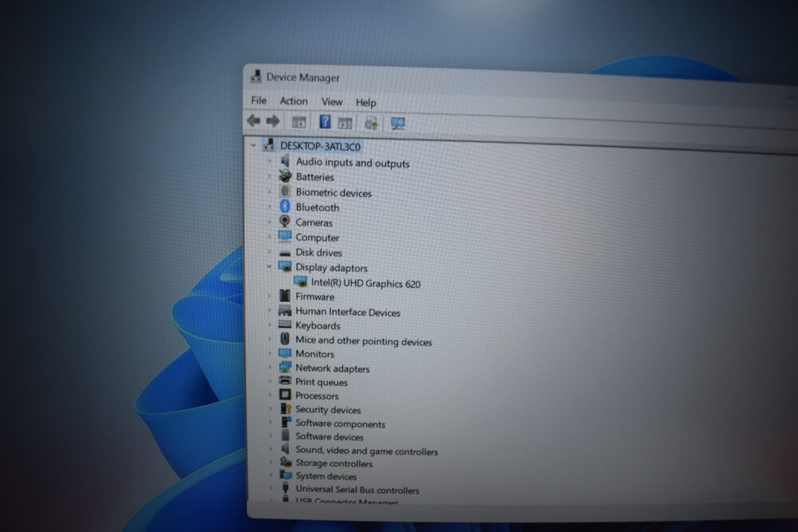The height and width of the screenshot is (532, 798).
Task: Select the Keyboards label
Action: pyautogui.click(x=318, y=325)
